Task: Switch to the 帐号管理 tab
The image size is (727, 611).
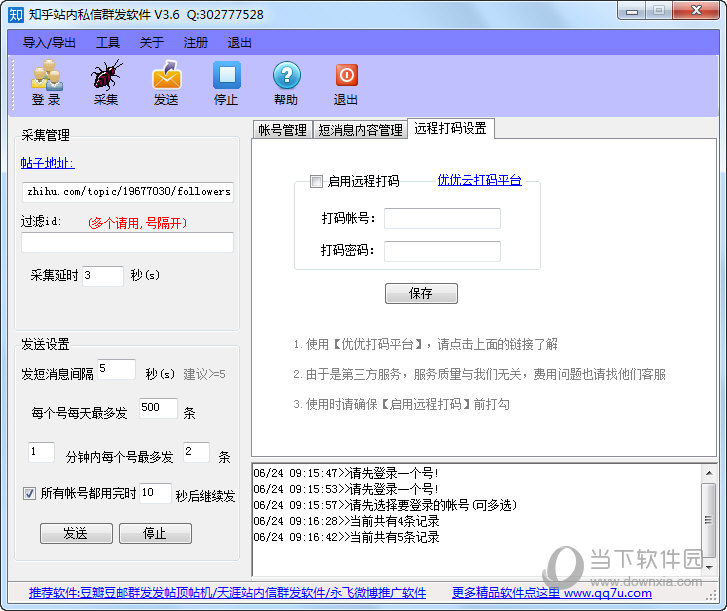Action: (x=282, y=130)
